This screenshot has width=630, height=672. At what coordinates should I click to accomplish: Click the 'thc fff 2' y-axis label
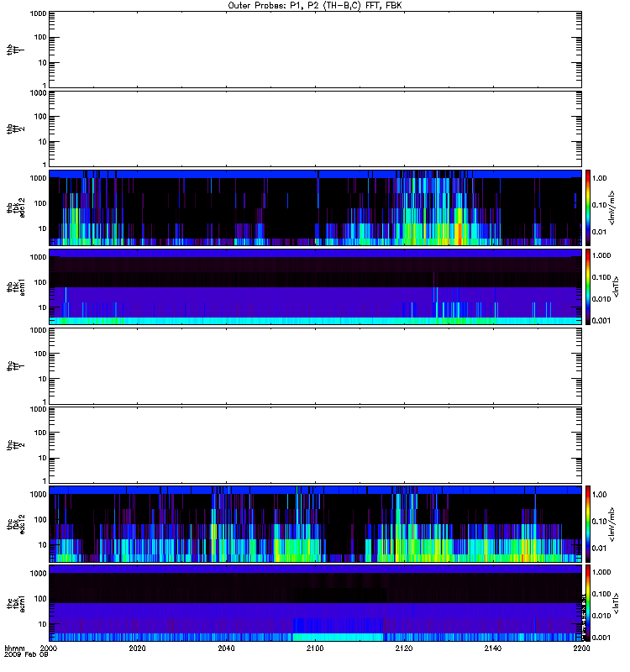click(x=15, y=445)
